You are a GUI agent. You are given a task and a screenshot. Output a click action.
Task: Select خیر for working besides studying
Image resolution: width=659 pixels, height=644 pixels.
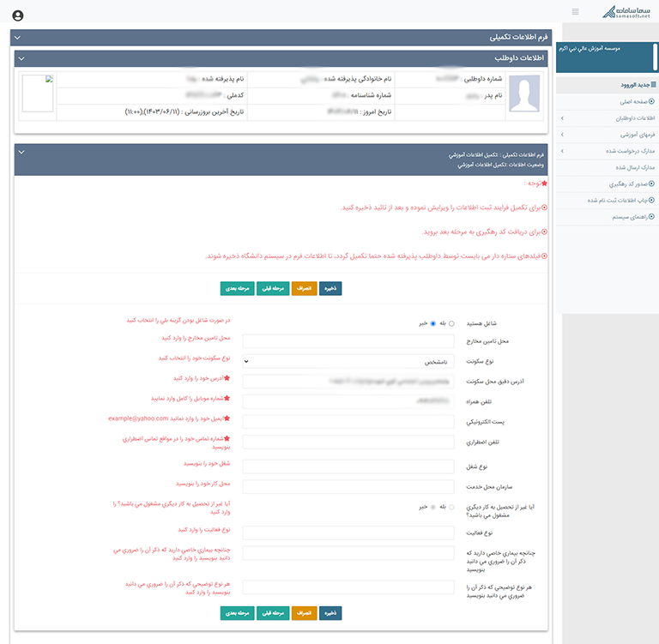(x=432, y=507)
